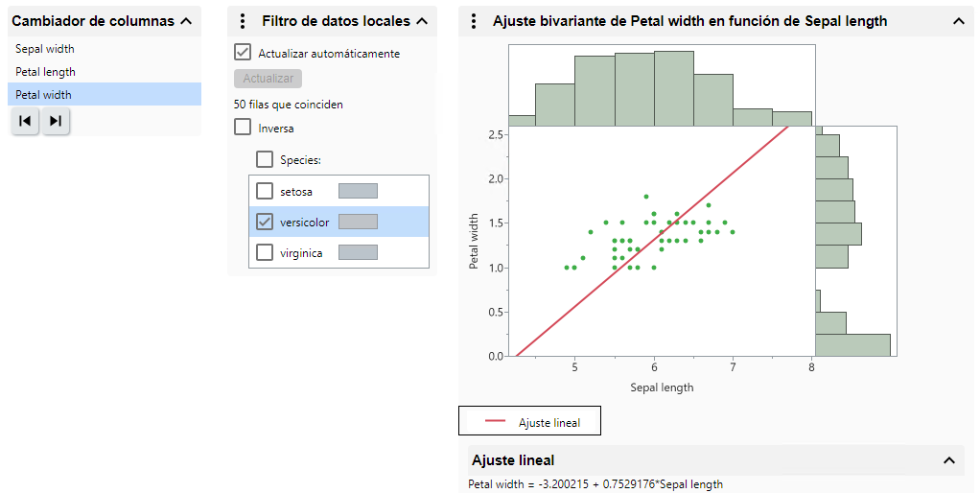Viewport: 980px width, 493px height.
Task: Uncheck the versicolor checkbox
Action: click(x=265, y=222)
